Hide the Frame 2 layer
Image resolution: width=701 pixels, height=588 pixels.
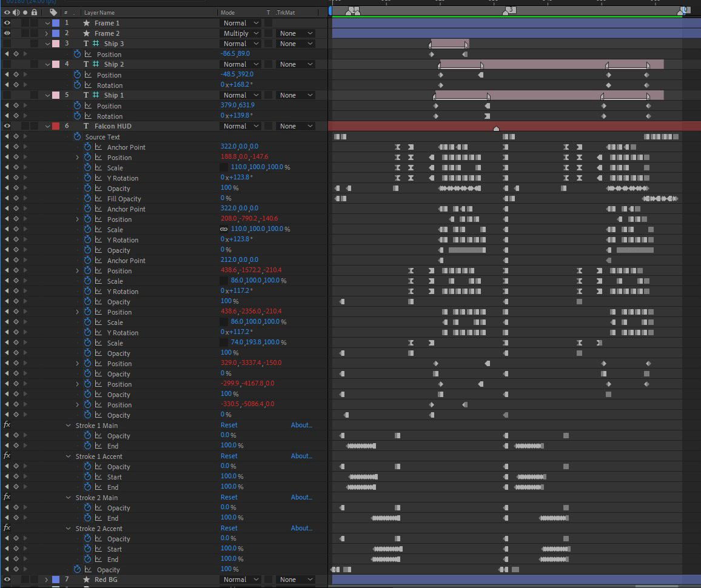point(7,33)
